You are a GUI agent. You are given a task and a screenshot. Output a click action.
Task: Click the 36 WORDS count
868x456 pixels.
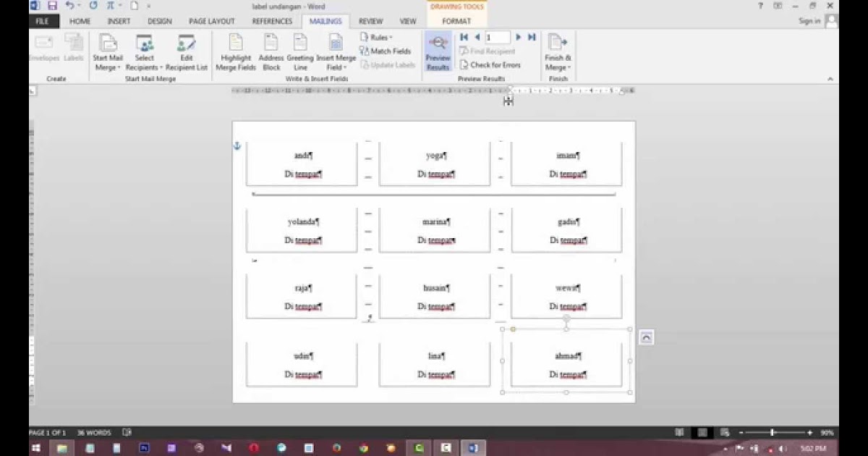(x=95, y=432)
